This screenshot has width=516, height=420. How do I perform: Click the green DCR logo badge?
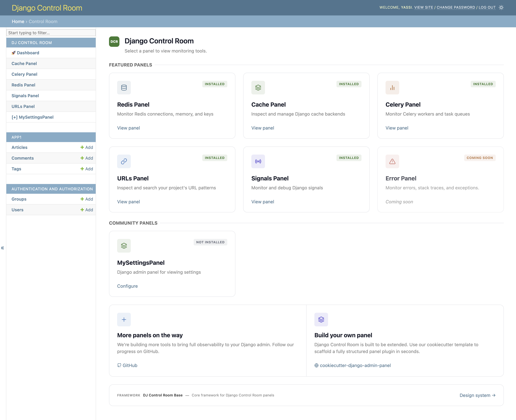pos(114,42)
